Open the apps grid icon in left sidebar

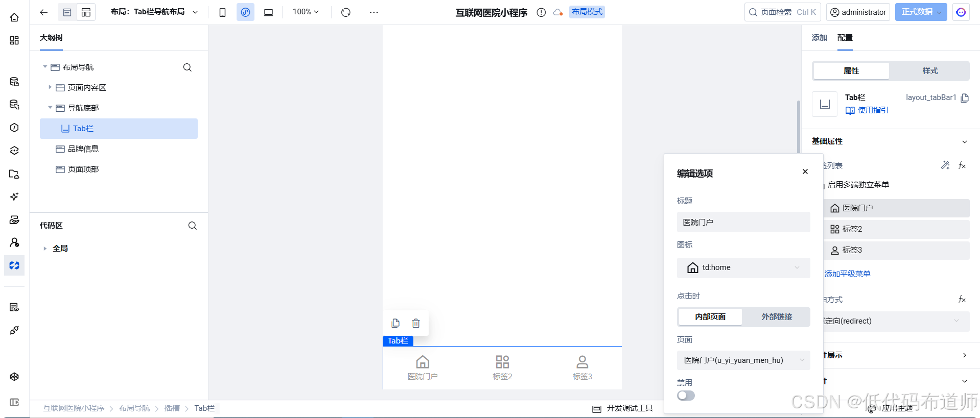tap(14, 40)
